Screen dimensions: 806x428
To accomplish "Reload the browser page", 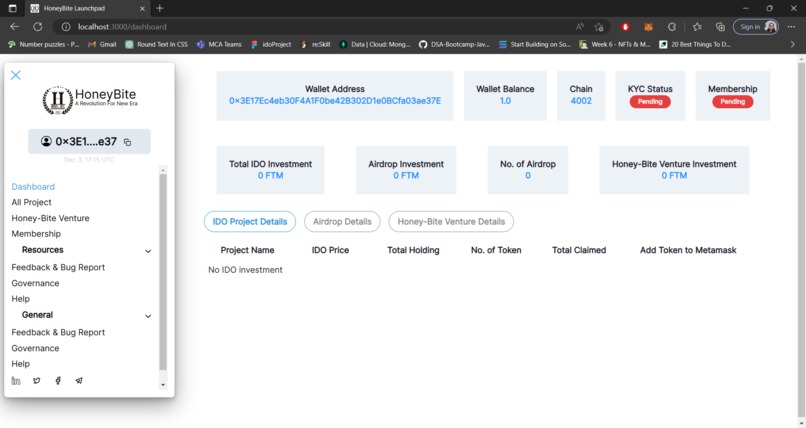I will [x=38, y=27].
